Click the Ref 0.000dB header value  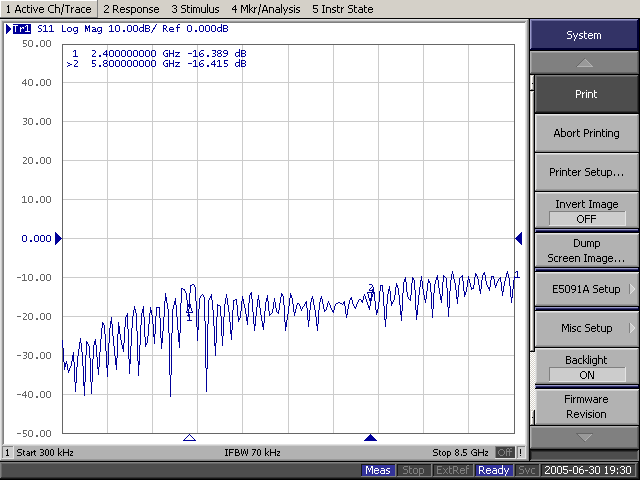pyautogui.click(x=195, y=29)
